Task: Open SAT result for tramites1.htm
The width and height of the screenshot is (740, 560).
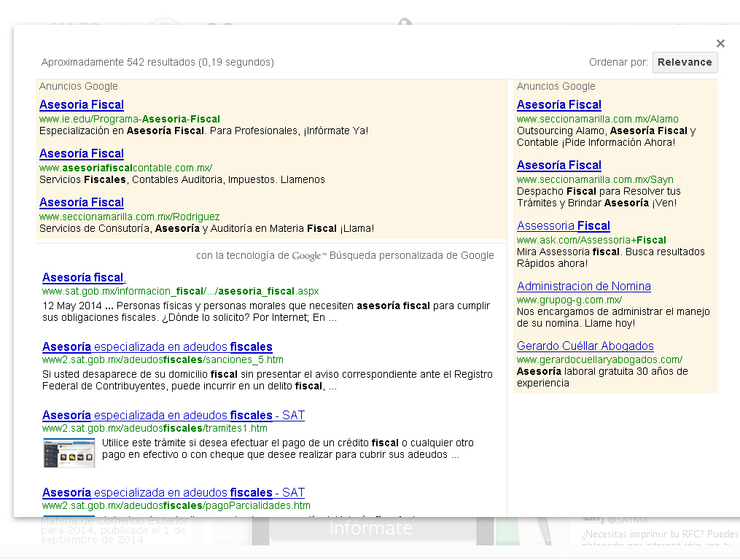Action: (174, 416)
